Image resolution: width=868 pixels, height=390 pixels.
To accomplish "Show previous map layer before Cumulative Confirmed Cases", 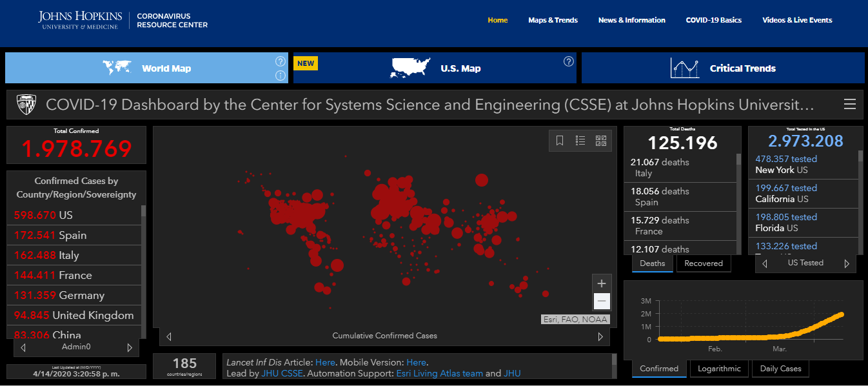I will (169, 336).
